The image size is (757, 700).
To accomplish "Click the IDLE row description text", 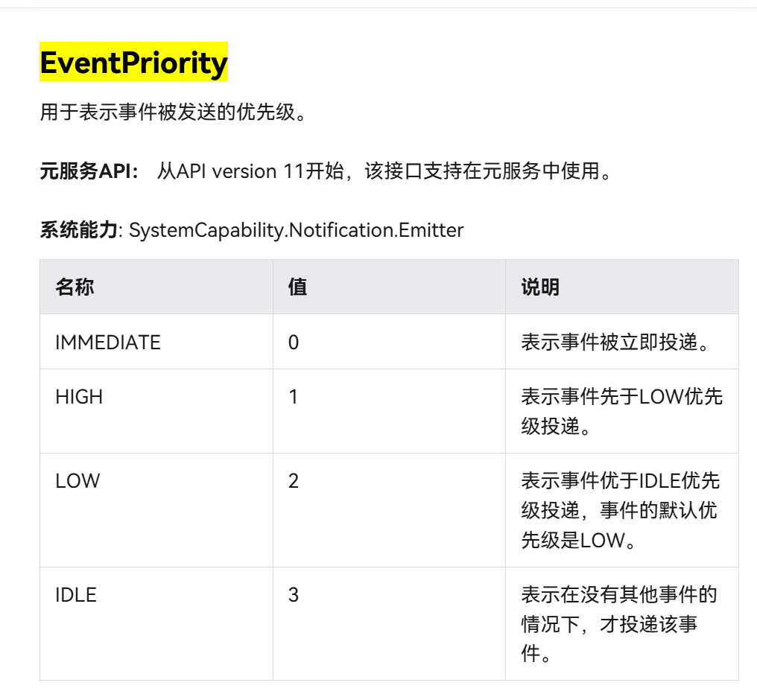I will click(x=618, y=624).
